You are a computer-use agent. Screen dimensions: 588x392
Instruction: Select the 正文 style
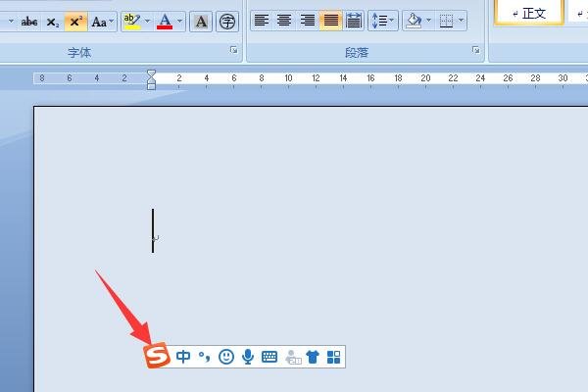(x=528, y=14)
